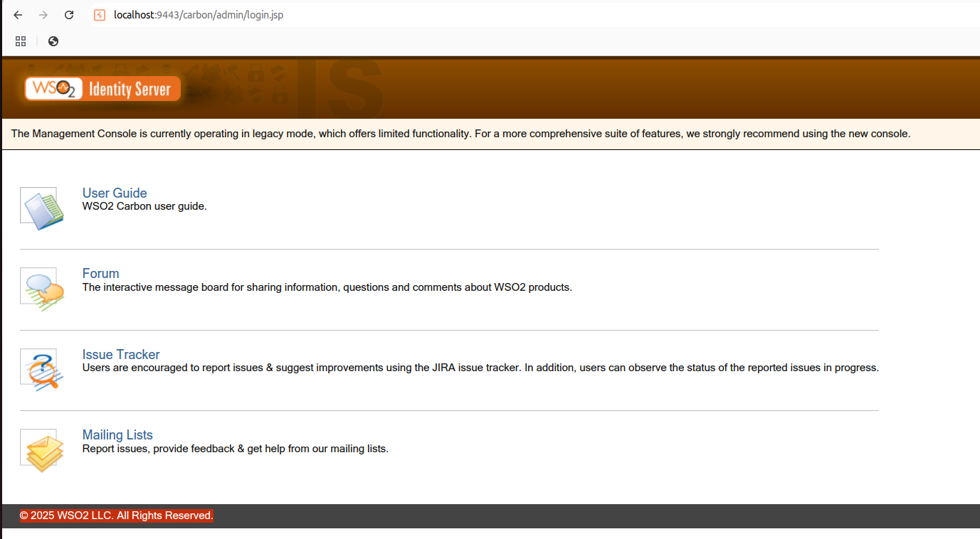Click the Forum speech bubbles icon

(x=42, y=289)
